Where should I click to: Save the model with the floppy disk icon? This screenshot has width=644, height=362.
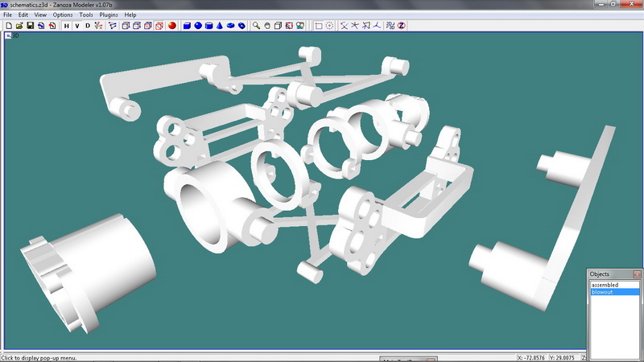(30, 26)
